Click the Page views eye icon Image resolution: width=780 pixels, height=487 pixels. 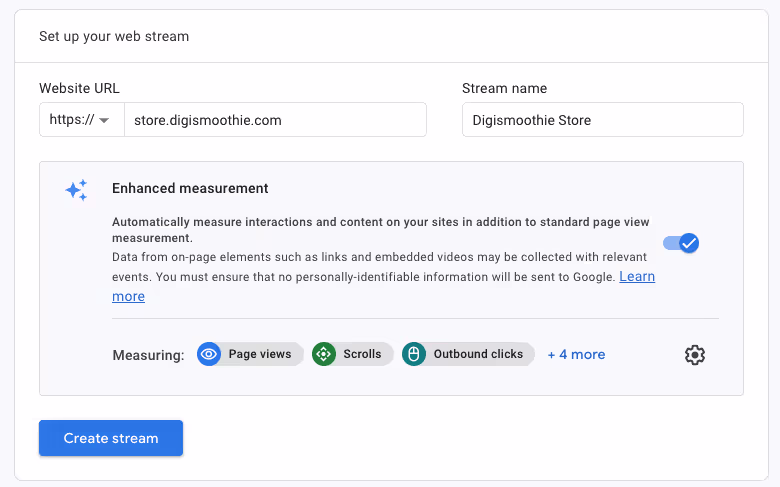(209, 354)
